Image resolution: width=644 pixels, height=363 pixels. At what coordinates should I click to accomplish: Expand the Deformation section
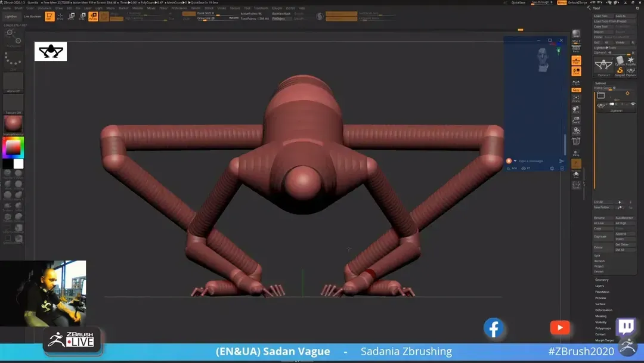tap(603, 310)
